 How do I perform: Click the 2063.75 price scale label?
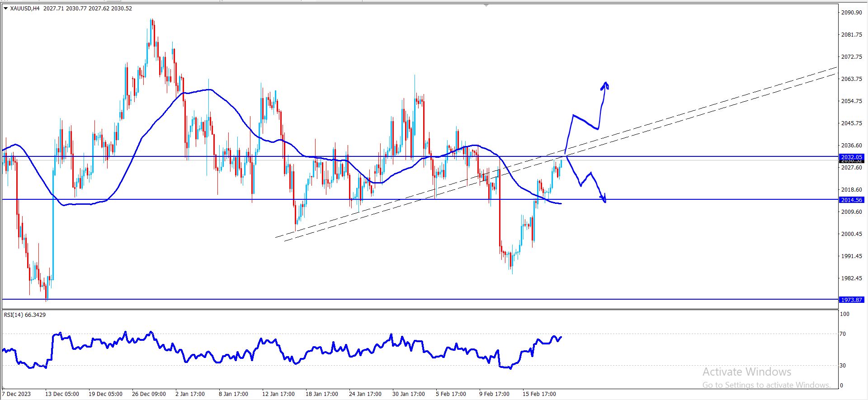852,79
